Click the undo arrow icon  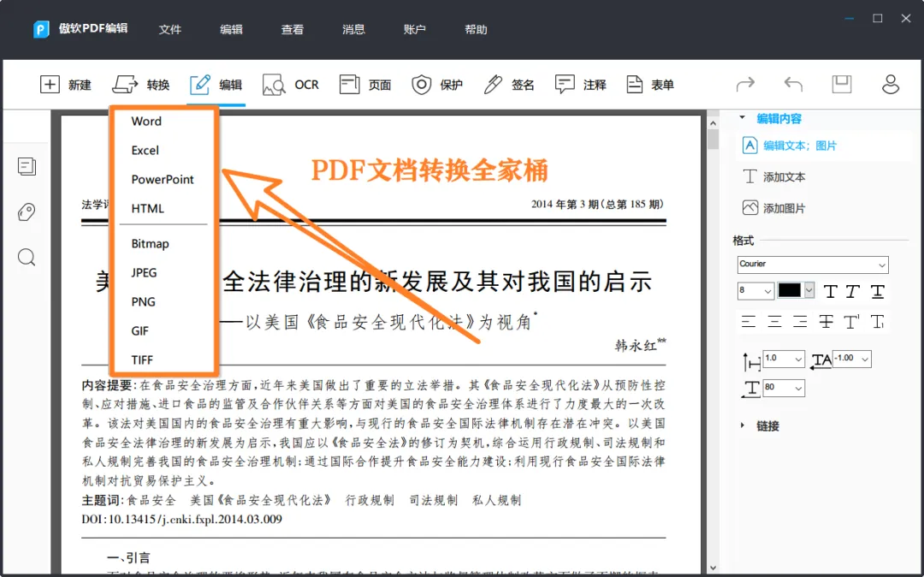793,84
